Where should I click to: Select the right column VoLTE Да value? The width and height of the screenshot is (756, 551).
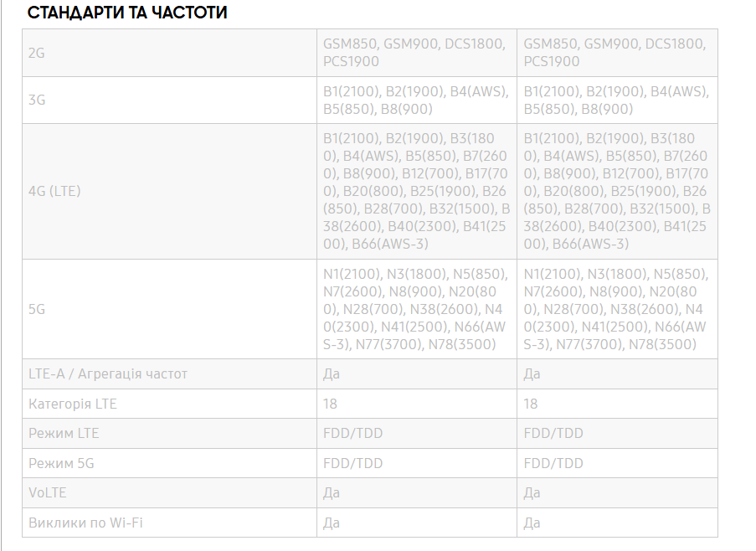coord(532,492)
